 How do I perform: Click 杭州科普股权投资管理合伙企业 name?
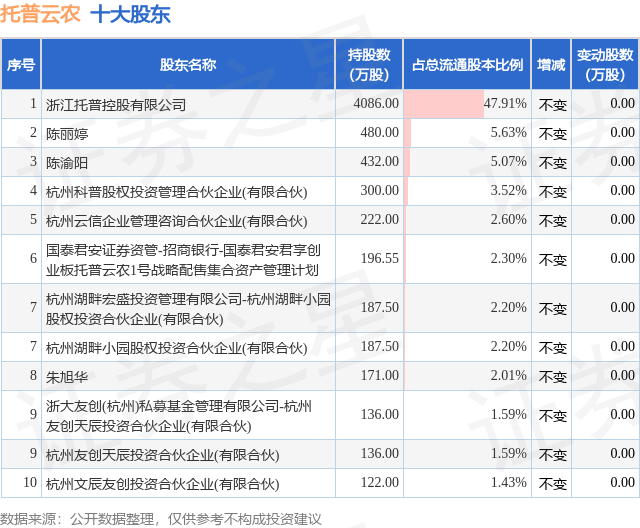(x=177, y=191)
